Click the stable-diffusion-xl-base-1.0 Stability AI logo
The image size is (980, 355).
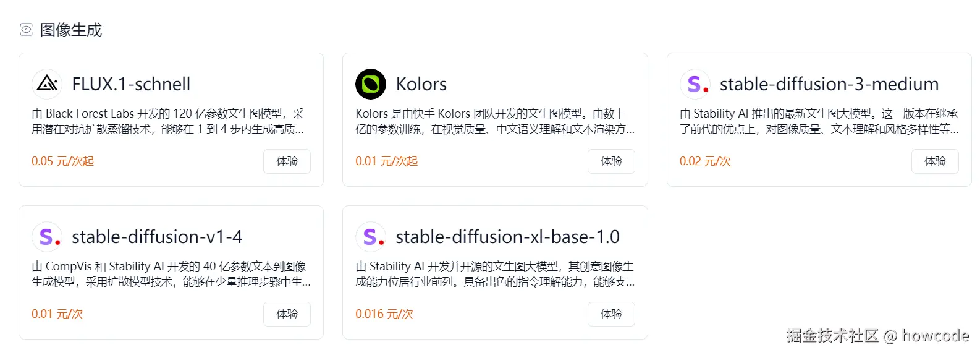371,236
